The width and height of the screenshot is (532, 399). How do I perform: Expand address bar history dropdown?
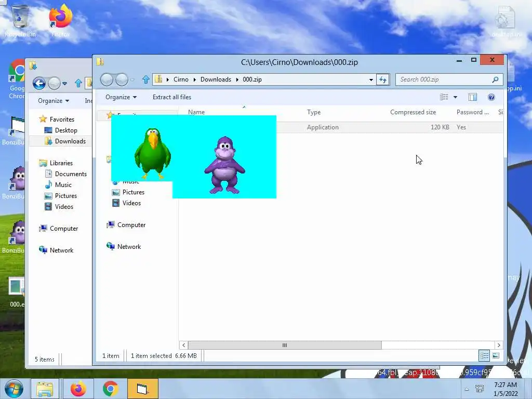pos(371,79)
